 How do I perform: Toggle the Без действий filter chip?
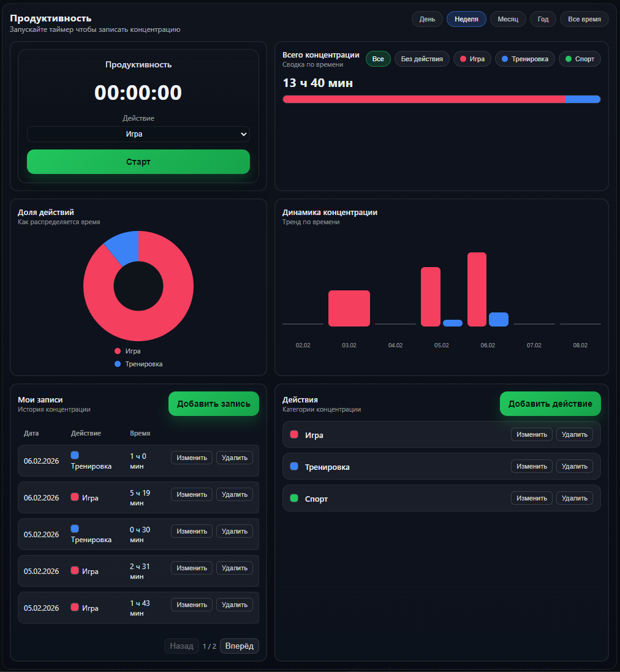tap(422, 59)
